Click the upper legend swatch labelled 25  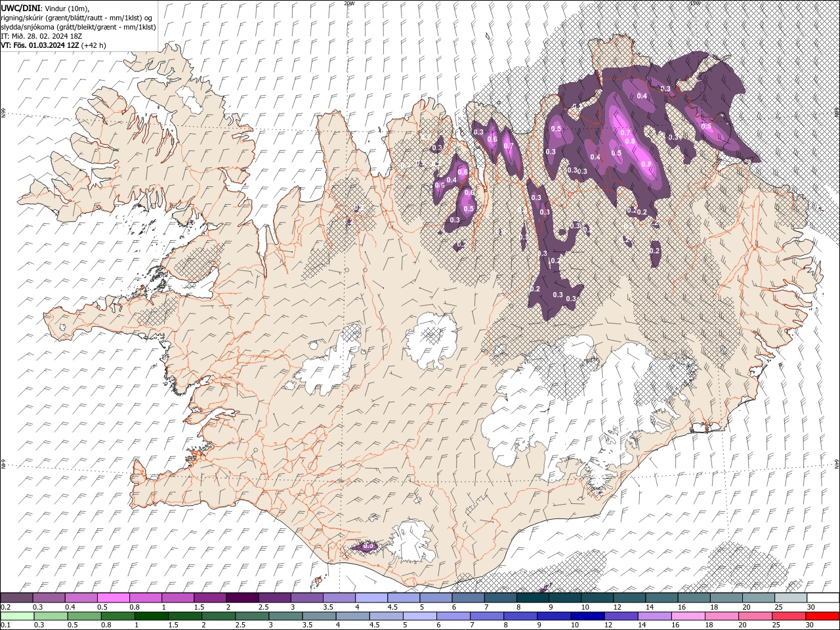tap(790, 598)
